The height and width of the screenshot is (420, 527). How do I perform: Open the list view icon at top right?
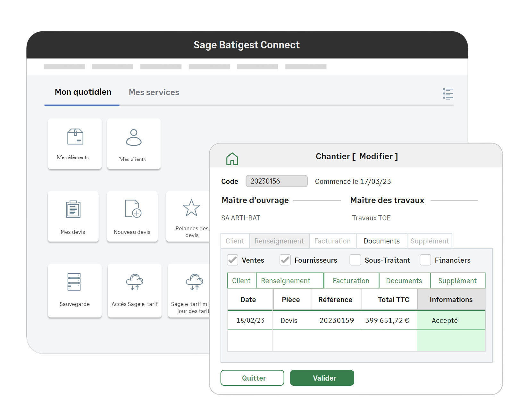pos(448,94)
